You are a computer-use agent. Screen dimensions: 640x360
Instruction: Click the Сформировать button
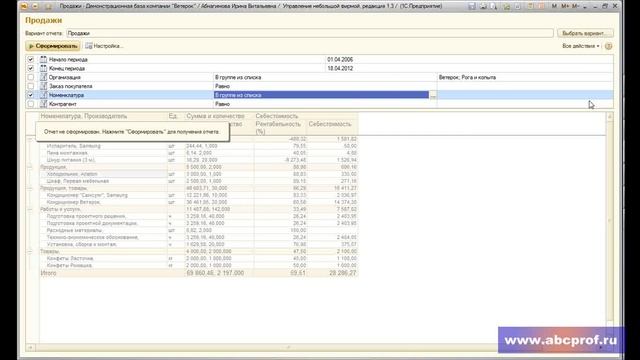pos(53,46)
